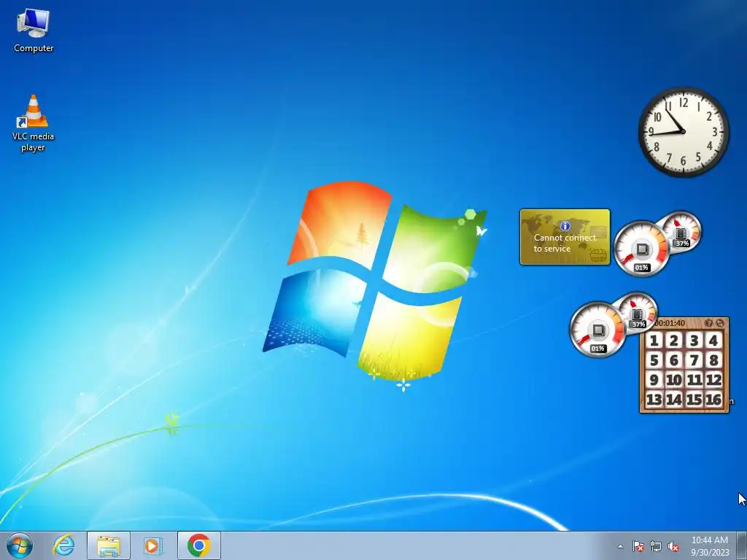Open Windows Explorer folder in taskbar

click(109, 545)
